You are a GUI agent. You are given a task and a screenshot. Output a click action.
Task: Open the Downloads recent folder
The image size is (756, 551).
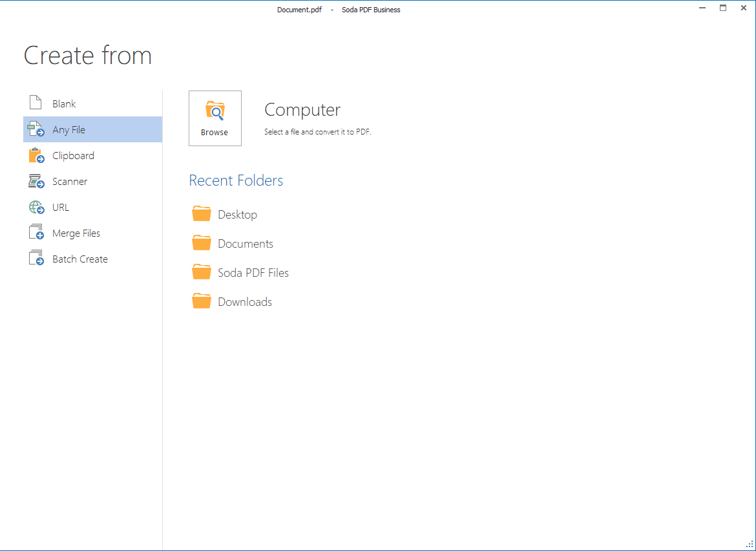pyautogui.click(x=202, y=301)
